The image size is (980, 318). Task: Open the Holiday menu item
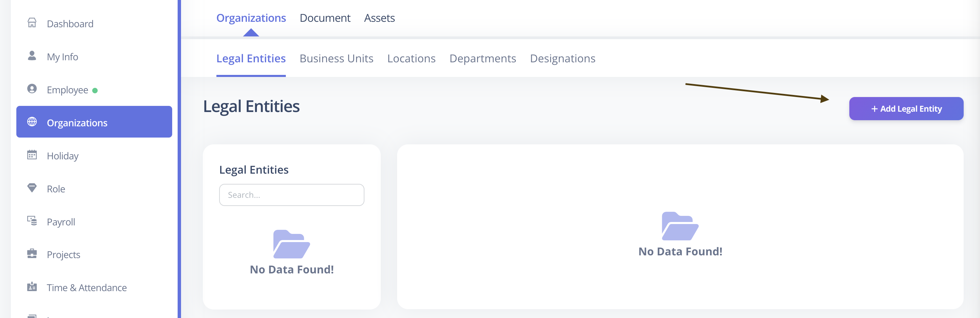pyautogui.click(x=94, y=156)
